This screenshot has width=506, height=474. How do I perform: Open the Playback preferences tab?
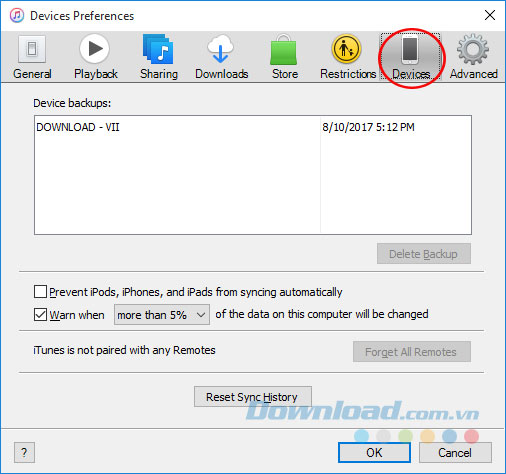(95, 57)
